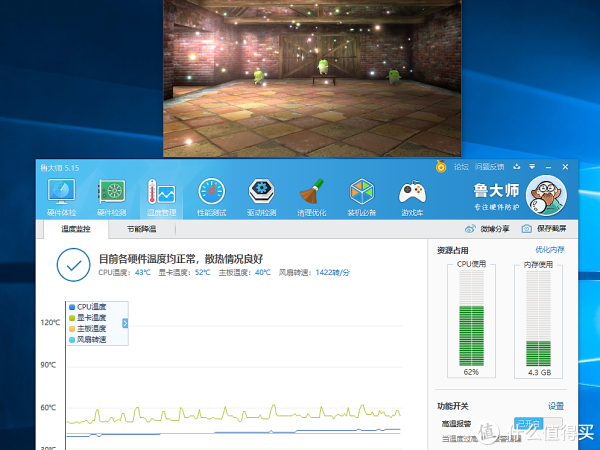The image size is (600, 450).
Task: Minimize the 鲁大师 window
Action: (x=548, y=167)
